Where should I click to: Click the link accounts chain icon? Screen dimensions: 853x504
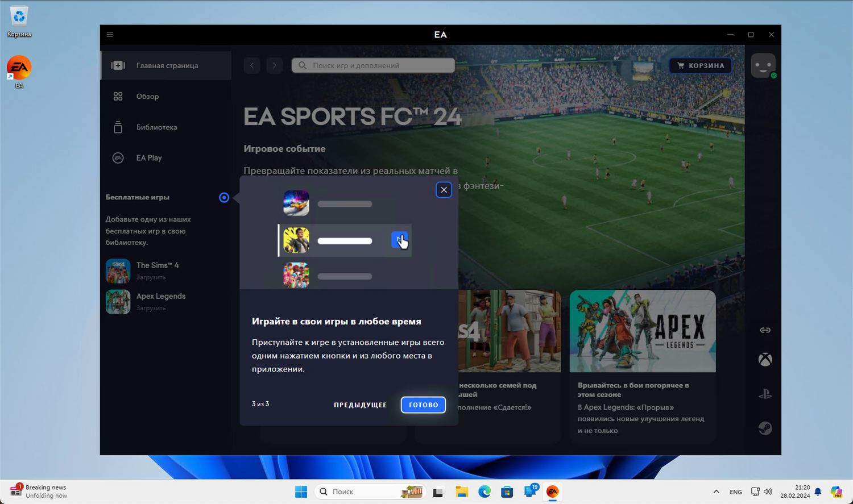tap(765, 330)
